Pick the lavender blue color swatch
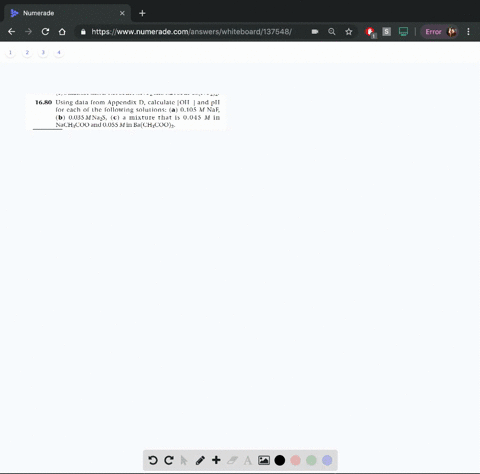Screen dimensions: 480x474 (x=327, y=460)
